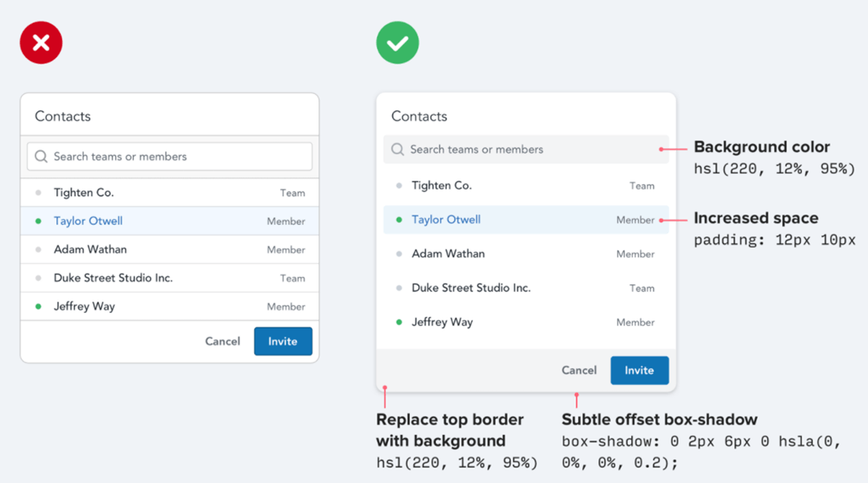Click Cancel in the right Contacts panel

tap(579, 370)
